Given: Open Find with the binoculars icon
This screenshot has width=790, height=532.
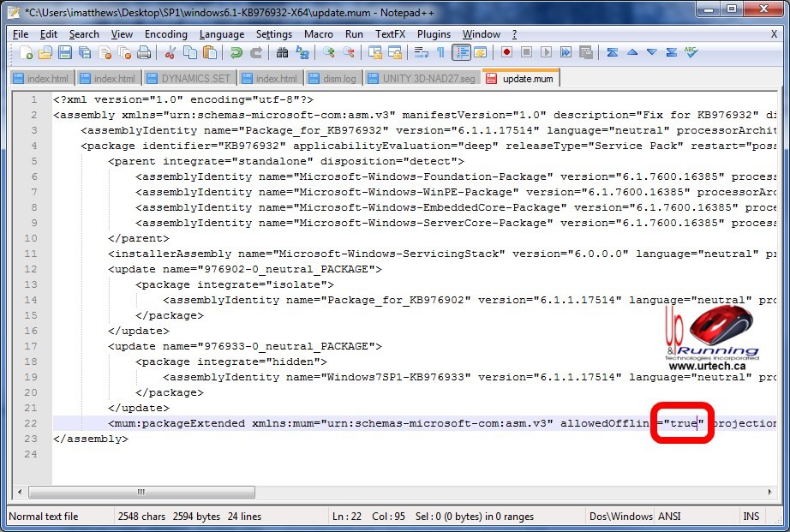Looking at the screenshot, I should point(282,53).
